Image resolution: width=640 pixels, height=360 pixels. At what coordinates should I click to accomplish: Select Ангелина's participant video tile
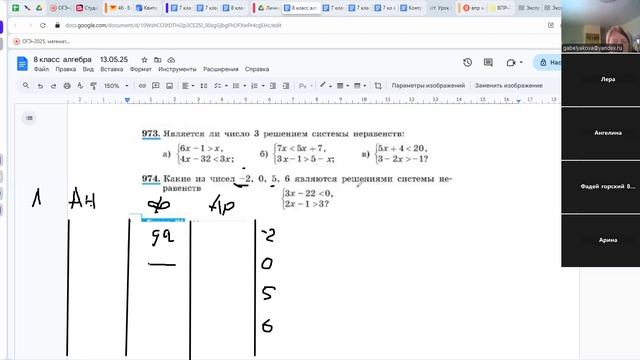point(600,133)
